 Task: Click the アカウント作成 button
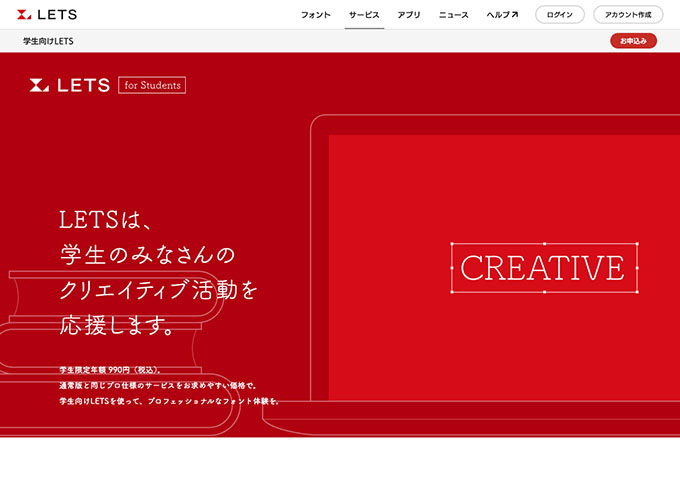pos(628,15)
